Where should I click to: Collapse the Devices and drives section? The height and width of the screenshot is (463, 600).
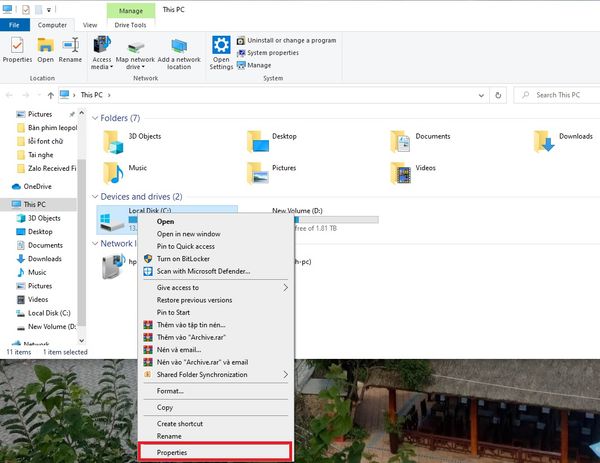95,197
